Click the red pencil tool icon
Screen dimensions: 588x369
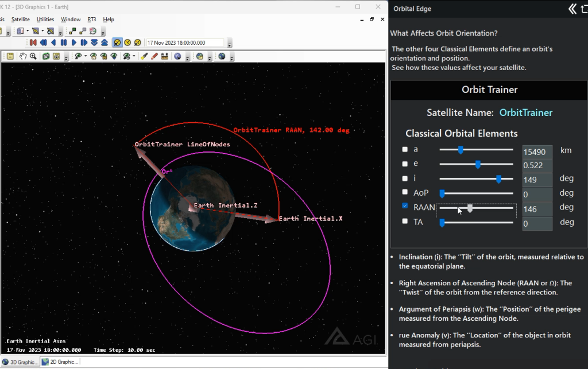coord(154,56)
